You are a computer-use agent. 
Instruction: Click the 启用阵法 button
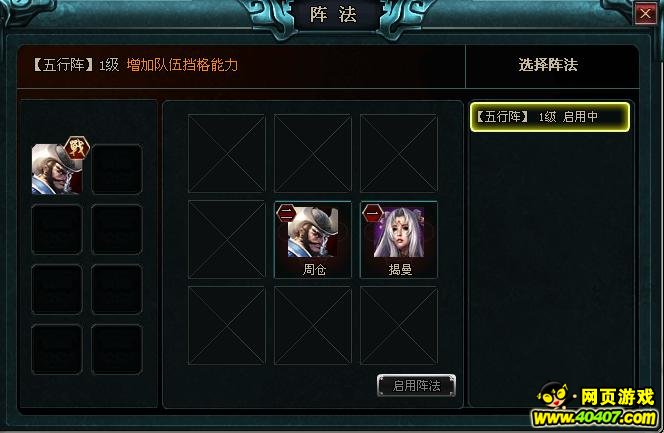tap(416, 386)
